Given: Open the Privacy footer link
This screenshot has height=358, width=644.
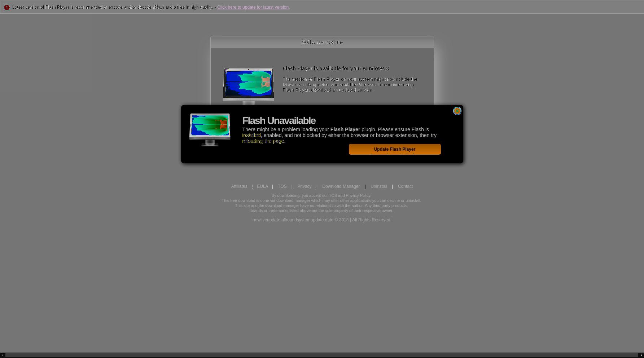Looking at the screenshot, I should coord(304,186).
